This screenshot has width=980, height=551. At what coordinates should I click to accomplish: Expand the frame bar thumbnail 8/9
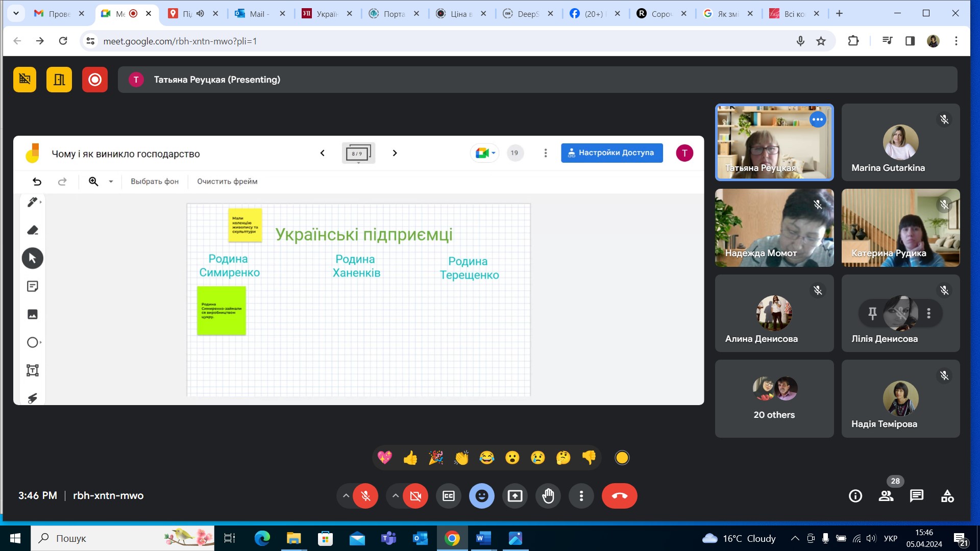pos(358,153)
